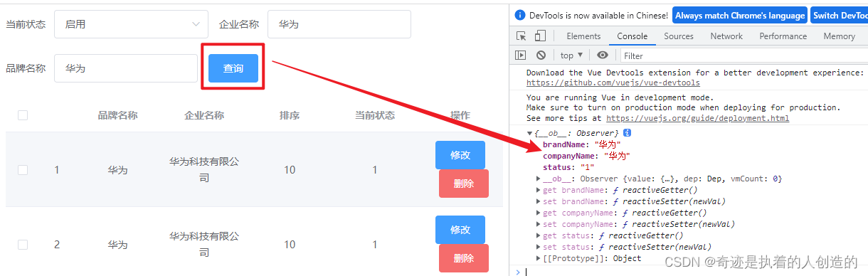Expand set brandName reactiveSetter entry
Viewport: 868px width, 276px height.
point(539,201)
